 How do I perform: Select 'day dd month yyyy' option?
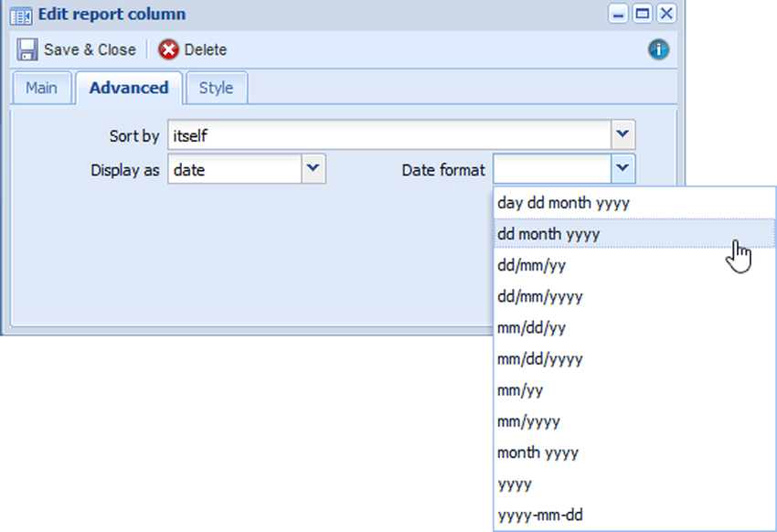tap(563, 203)
